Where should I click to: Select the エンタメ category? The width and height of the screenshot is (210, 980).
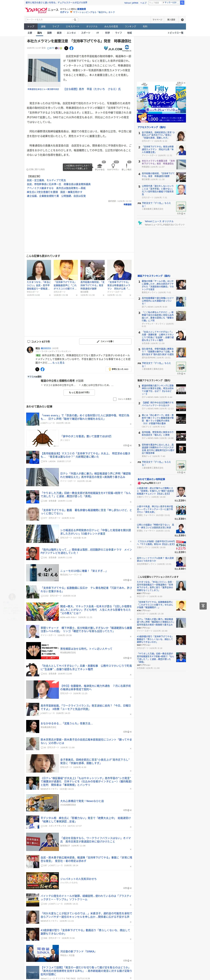(x=71, y=33)
